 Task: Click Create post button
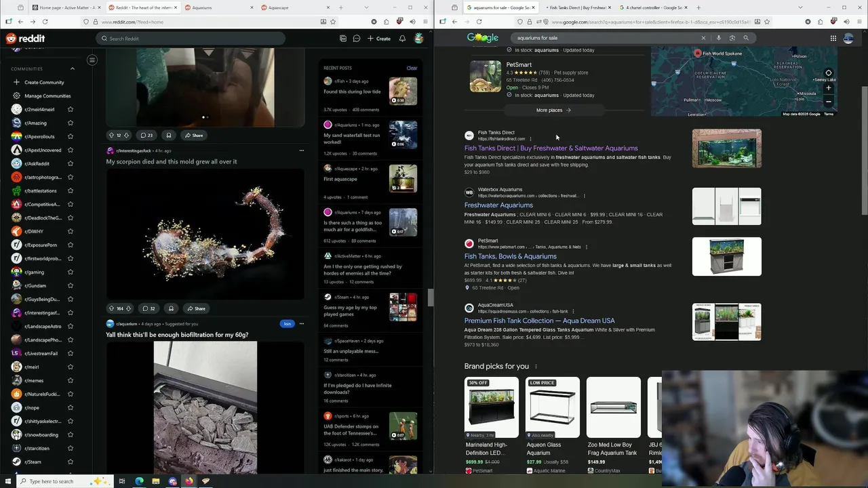(379, 39)
